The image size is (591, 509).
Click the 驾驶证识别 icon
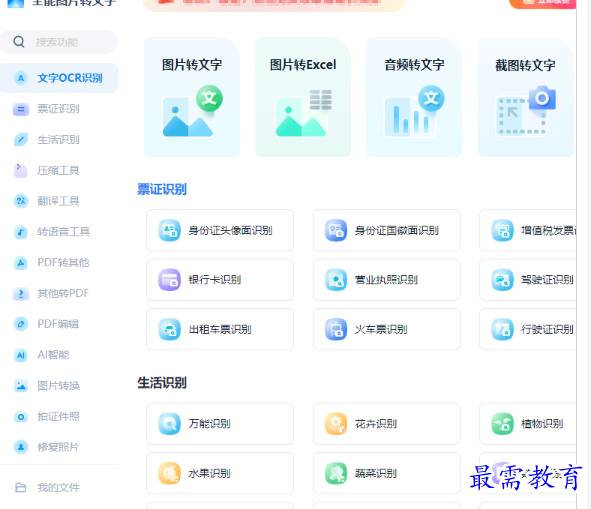pos(502,280)
